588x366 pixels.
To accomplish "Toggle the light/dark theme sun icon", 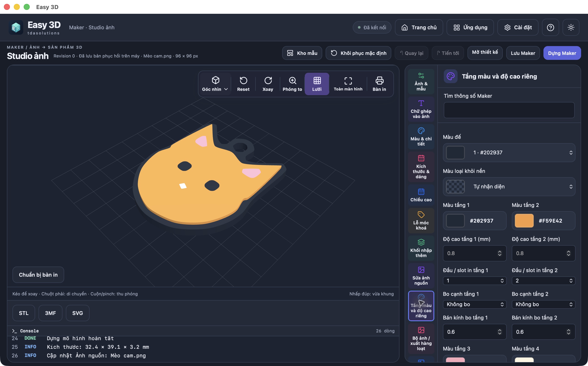I will coord(571,27).
